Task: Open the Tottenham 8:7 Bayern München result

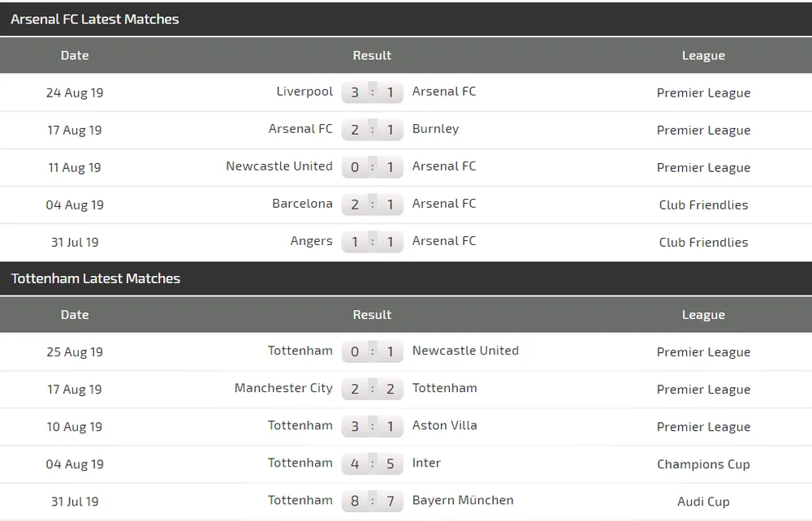Action: tap(372, 501)
